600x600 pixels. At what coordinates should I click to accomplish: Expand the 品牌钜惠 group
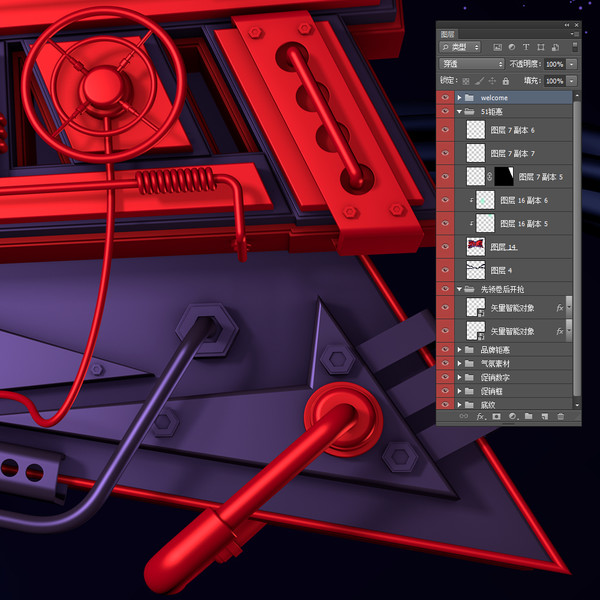coord(459,349)
